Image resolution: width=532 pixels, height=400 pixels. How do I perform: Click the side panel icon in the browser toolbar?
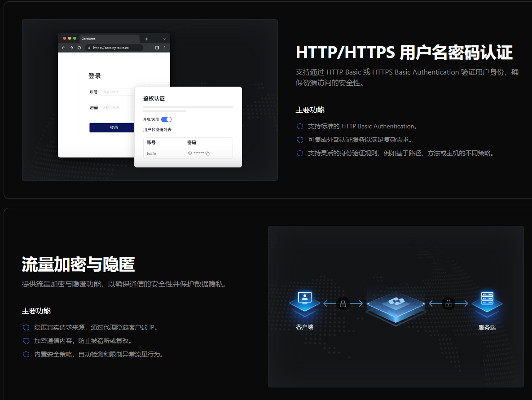(x=157, y=48)
